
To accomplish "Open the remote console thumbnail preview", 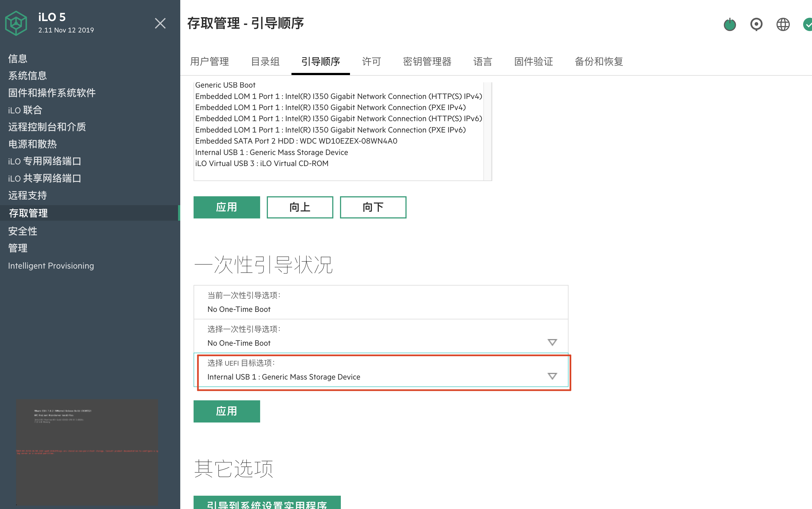I will click(x=87, y=452).
